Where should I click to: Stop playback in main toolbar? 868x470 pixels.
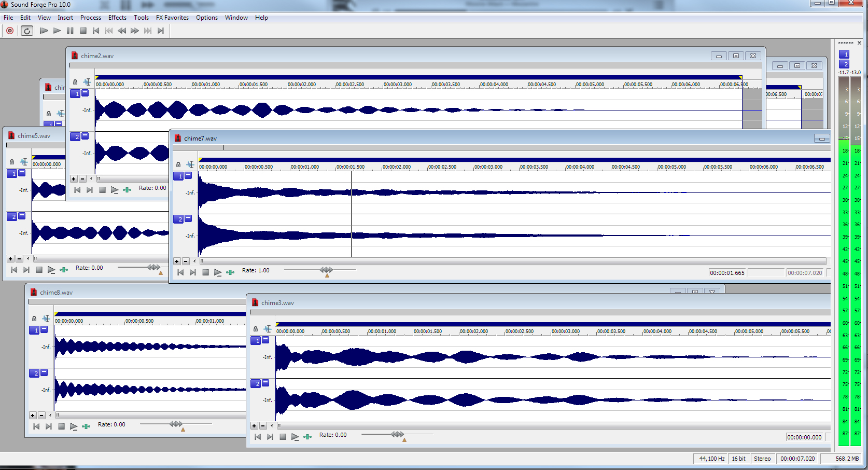click(x=83, y=31)
